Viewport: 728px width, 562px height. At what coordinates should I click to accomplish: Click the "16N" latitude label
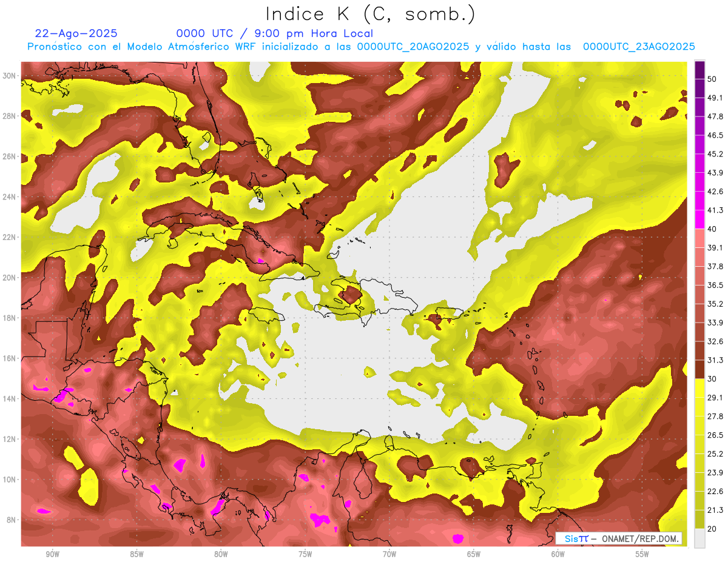(10, 358)
